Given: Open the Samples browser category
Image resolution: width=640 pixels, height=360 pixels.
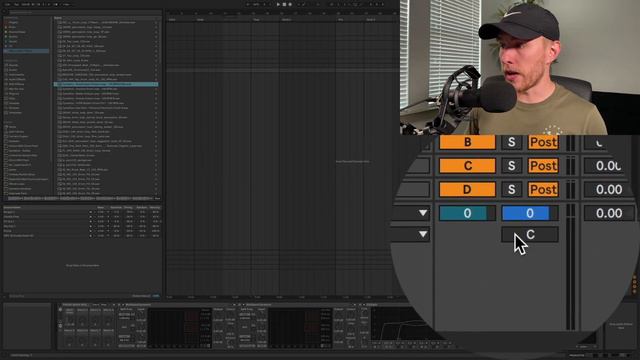Looking at the screenshot, I should pos(15,103).
